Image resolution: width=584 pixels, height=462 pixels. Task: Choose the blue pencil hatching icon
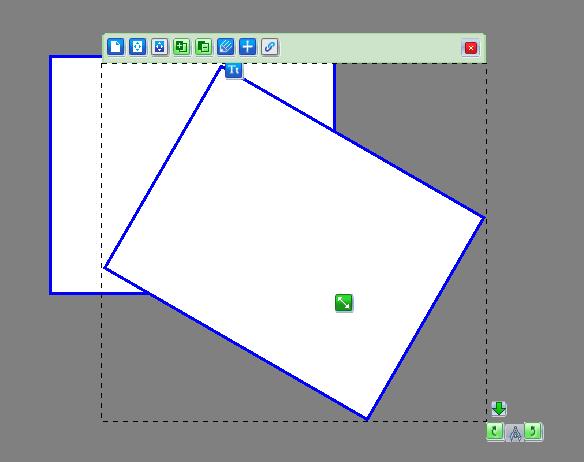[x=225, y=47]
